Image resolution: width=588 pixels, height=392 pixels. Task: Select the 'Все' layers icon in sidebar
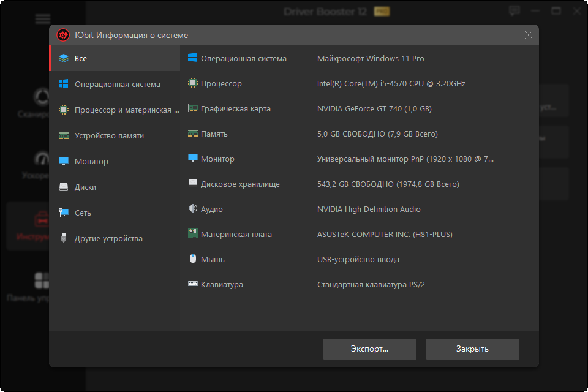64,58
